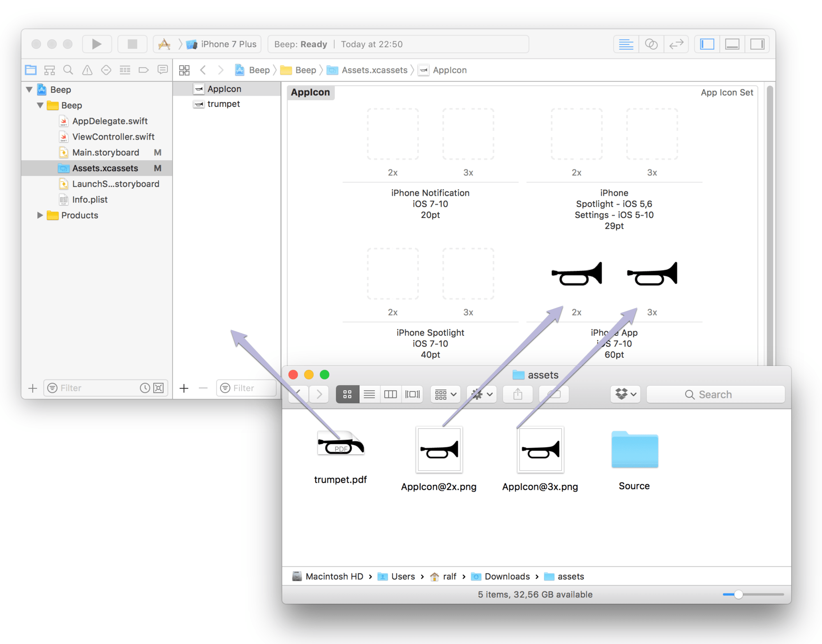Click the iPhone 7 Plus scheme destination

pos(228,44)
